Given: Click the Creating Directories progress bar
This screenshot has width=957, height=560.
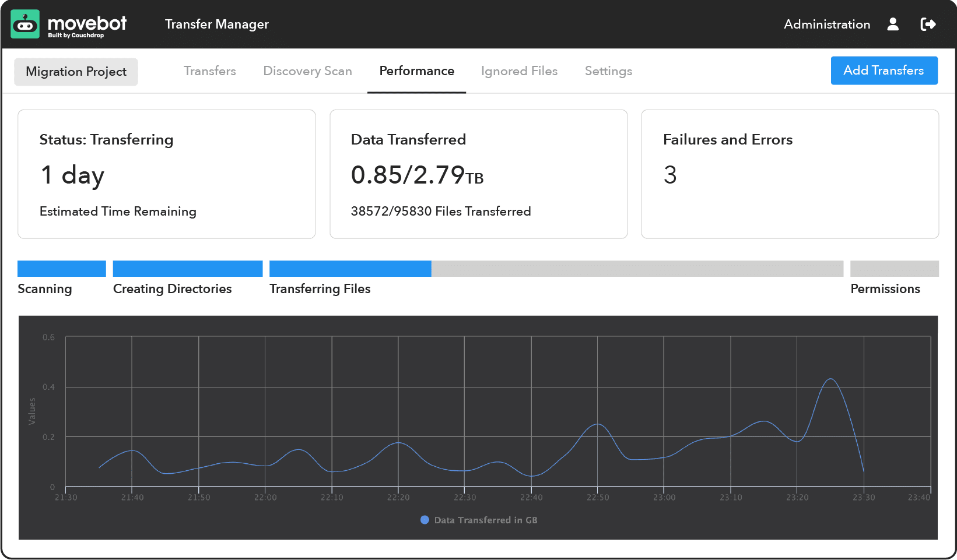Looking at the screenshot, I should [187, 269].
